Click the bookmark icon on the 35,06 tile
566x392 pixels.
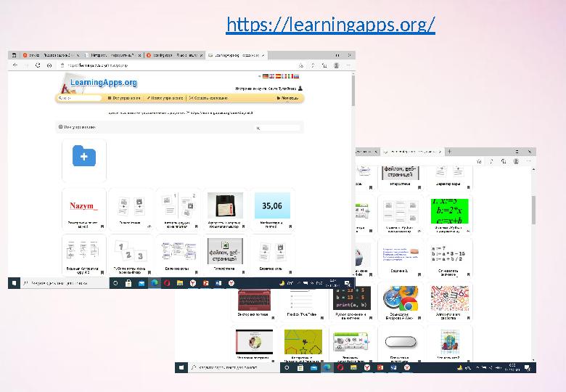pos(290,226)
